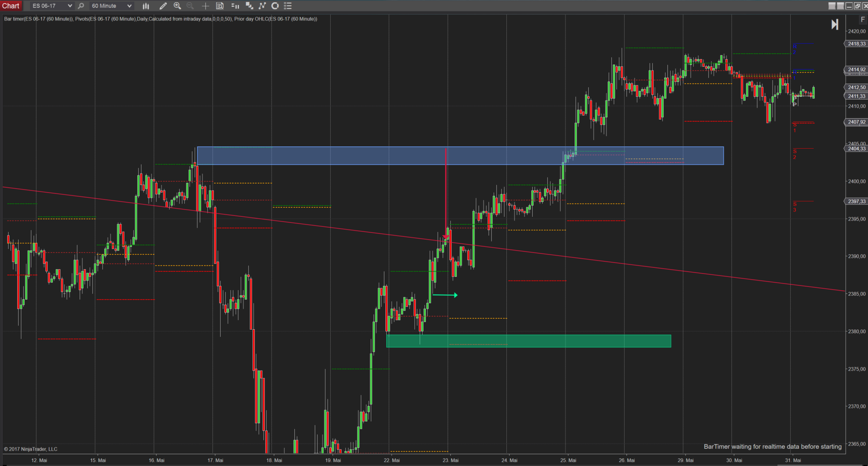Click the red S3 pivot label
The height and width of the screenshot is (466, 868).
(x=795, y=207)
